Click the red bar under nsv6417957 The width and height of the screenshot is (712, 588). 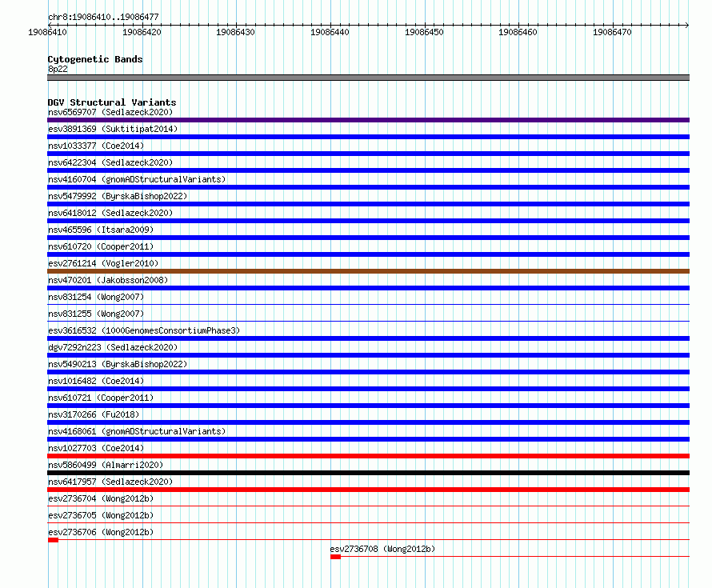pos(368,490)
